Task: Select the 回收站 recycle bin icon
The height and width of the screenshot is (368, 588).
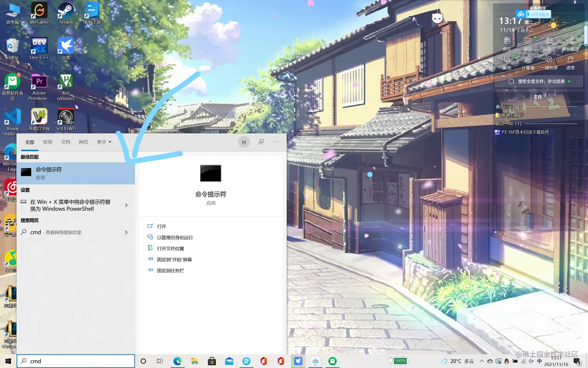Action: point(12,49)
